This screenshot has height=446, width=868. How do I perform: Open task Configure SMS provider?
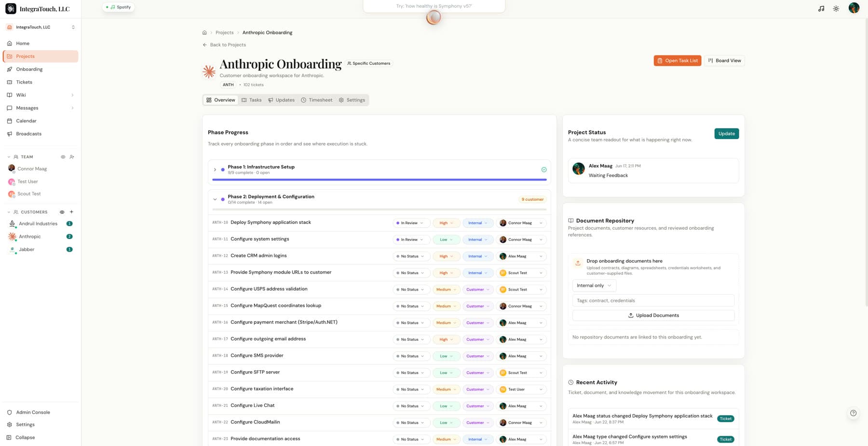[257, 356]
